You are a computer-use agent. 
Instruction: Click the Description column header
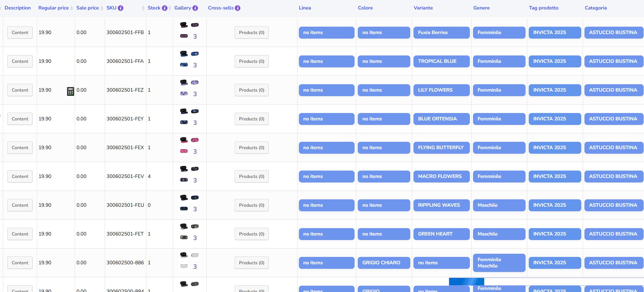18,8
